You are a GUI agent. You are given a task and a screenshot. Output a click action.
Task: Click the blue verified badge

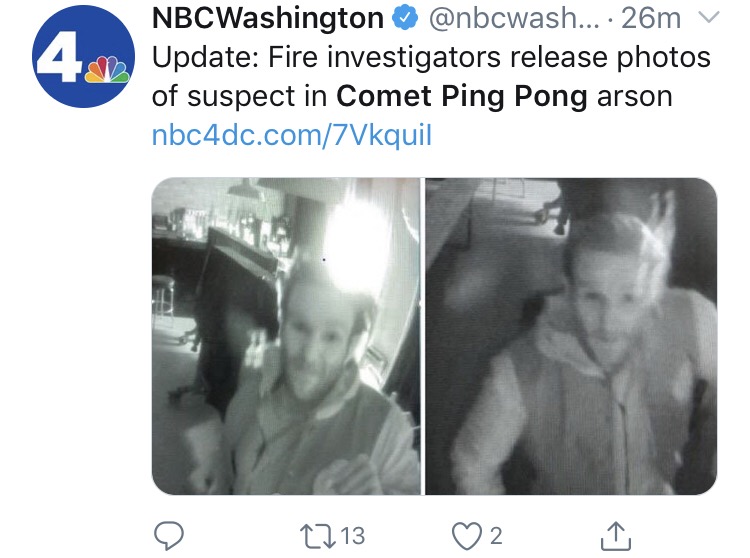pyautogui.click(x=405, y=19)
